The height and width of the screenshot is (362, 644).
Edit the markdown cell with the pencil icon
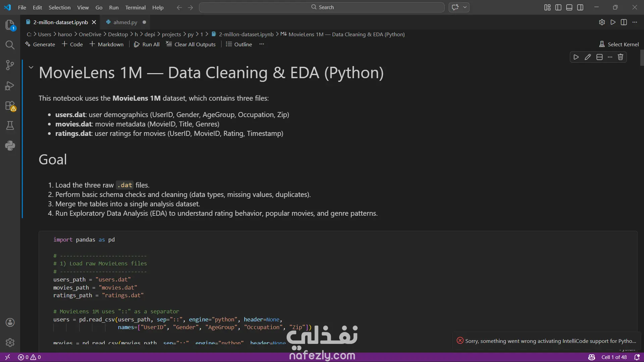[588, 57]
